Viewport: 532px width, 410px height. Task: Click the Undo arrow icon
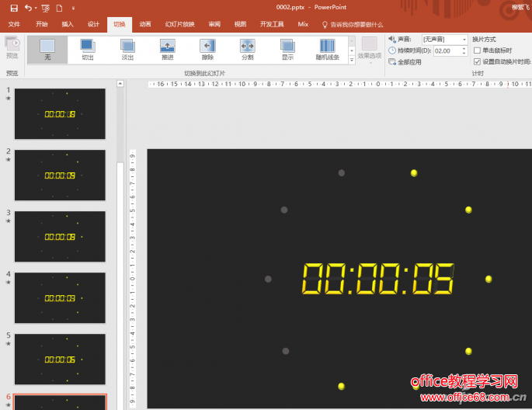click(x=28, y=8)
